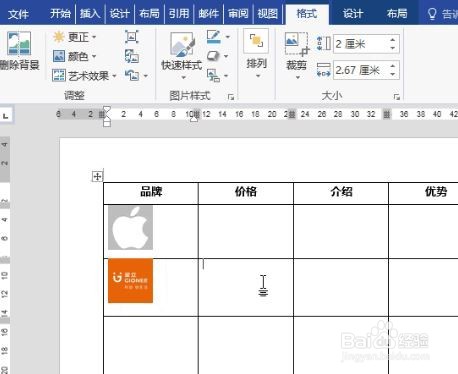Switch to the 视图 view tab
This screenshot has width=458, height=374.
[x=267, y=14]
